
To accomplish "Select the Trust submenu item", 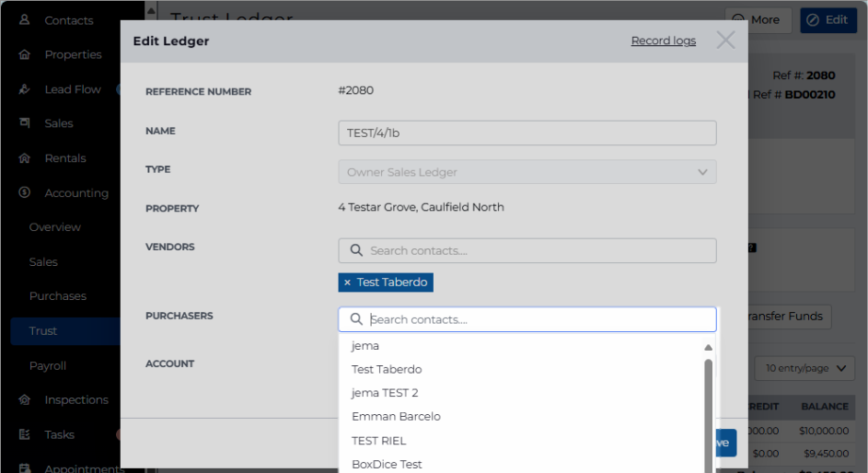I will tap(65, 330).
